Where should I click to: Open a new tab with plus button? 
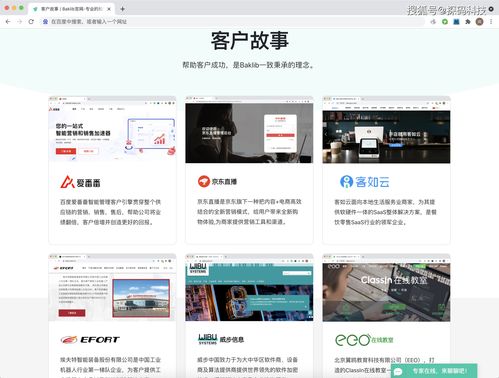click(x=122, y=9)
